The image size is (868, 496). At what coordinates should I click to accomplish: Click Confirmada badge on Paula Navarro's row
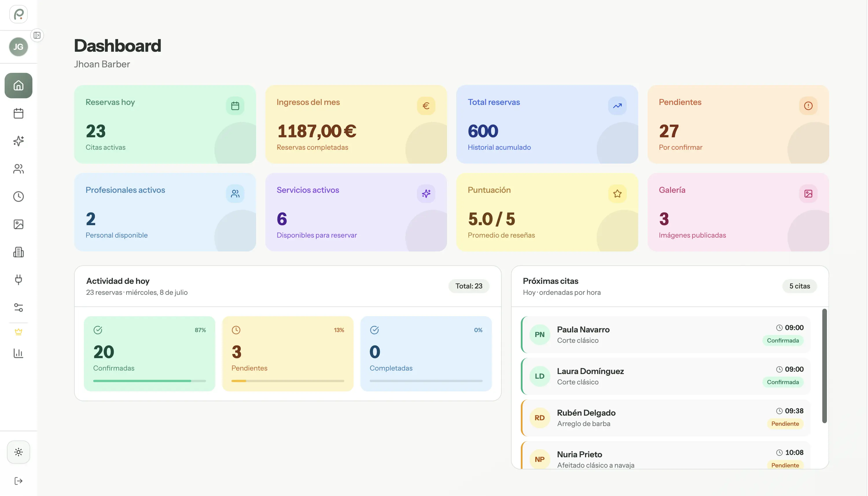[783, 341]
